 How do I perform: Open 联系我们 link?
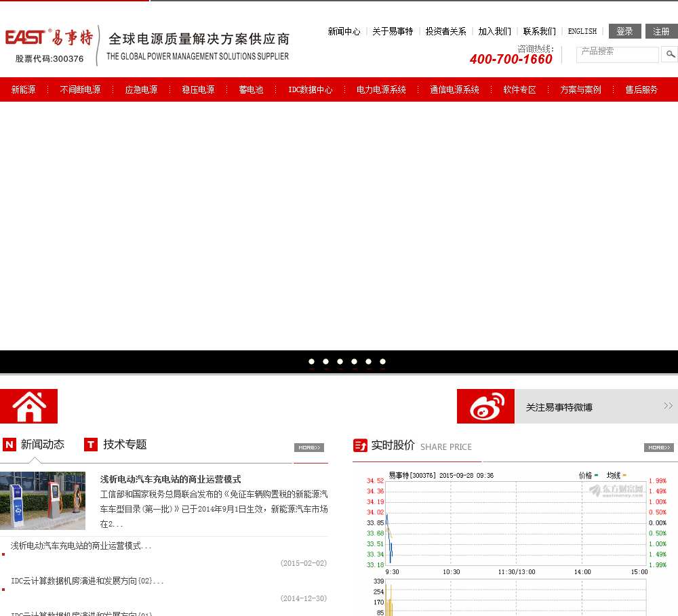click(x=539, y=31)
